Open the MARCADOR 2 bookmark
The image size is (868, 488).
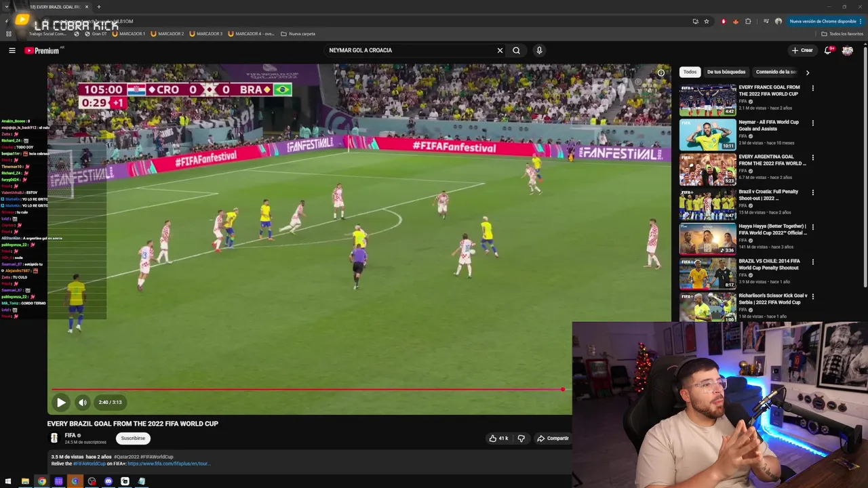click(167, 34)
